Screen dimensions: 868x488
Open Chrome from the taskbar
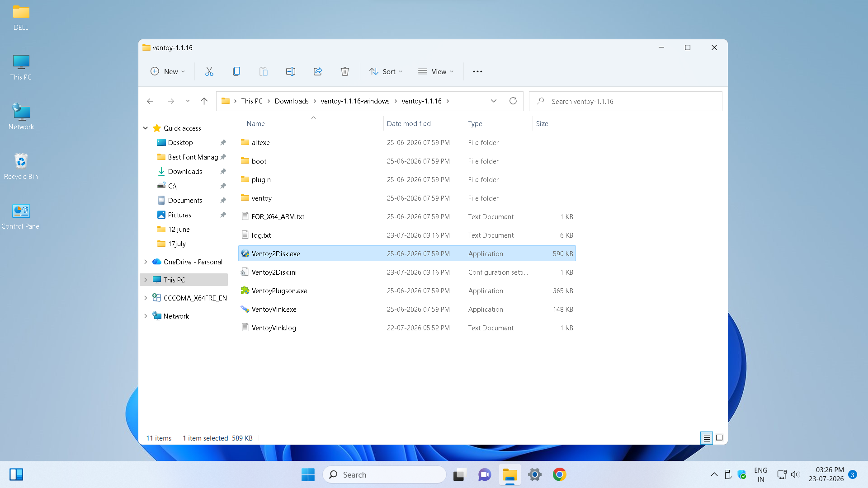click(x=559, y=474)
